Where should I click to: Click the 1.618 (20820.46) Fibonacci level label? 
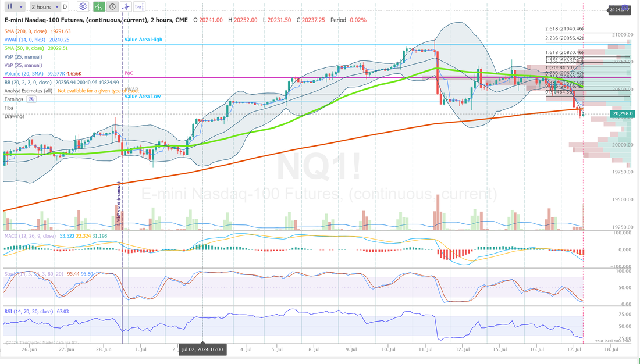pyautogui.click(x=564, y=52)
